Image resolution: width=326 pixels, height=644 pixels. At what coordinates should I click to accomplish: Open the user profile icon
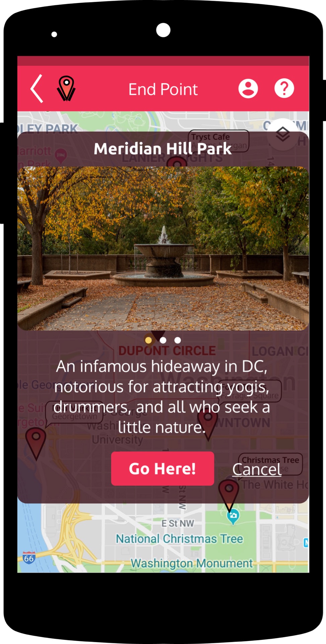pos(248,89)
